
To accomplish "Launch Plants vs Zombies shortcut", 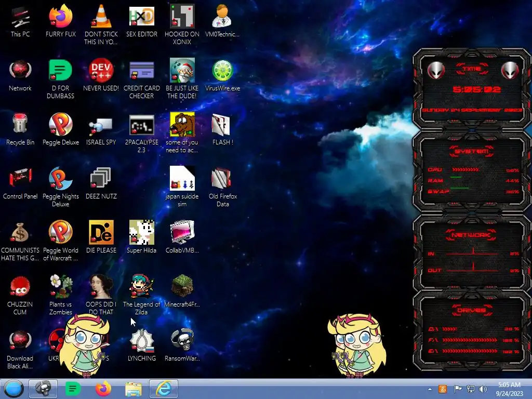I will pos(60,295).
